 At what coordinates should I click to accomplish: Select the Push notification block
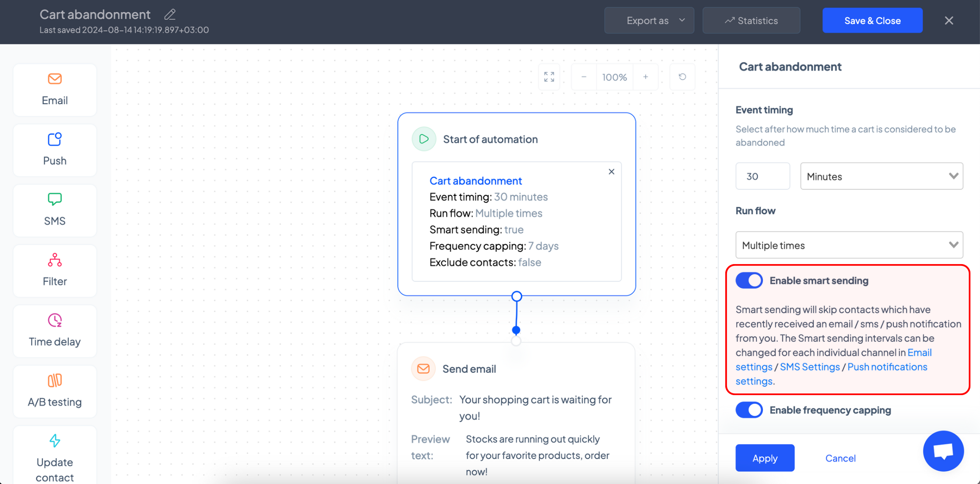point(55,150)
